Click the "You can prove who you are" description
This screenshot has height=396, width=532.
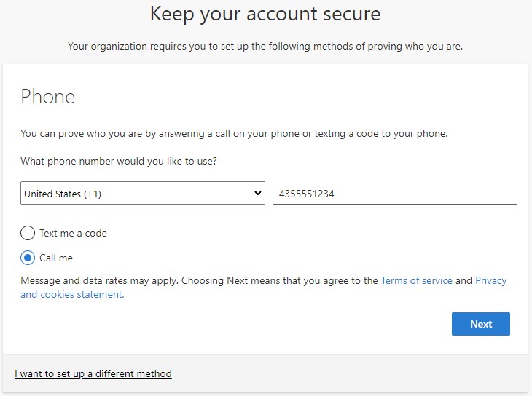[233, 134]
